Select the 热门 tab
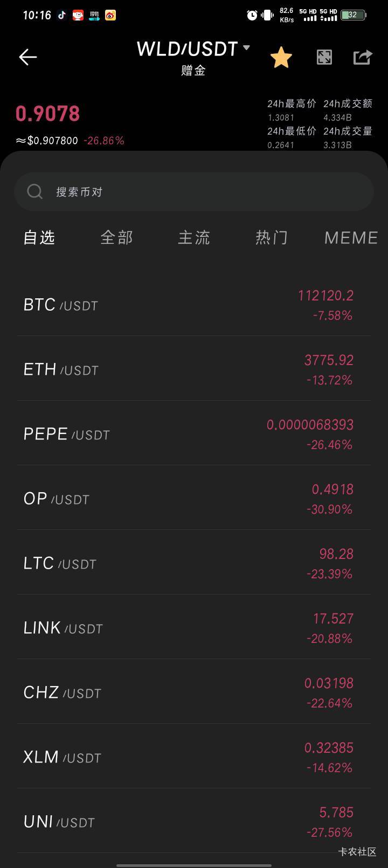Screen dimensions: 388x868 (272, 237)
